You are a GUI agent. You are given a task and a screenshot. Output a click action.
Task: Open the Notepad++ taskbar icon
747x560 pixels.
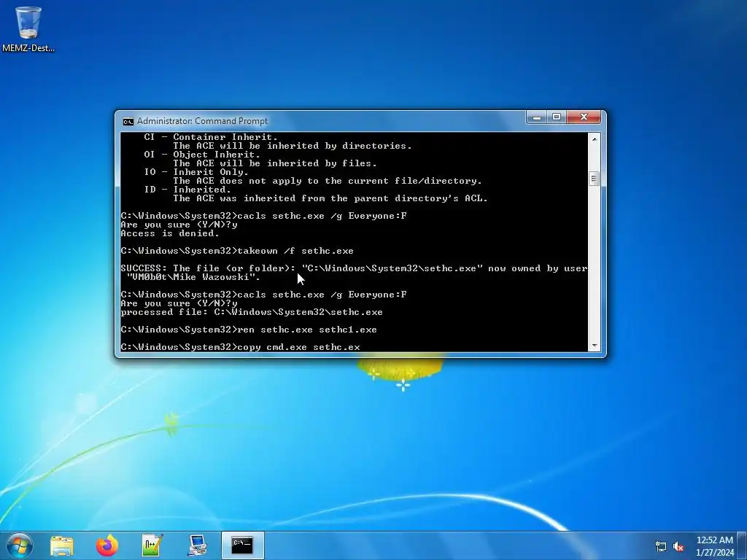pyautogui.click(x=152, y=545)
